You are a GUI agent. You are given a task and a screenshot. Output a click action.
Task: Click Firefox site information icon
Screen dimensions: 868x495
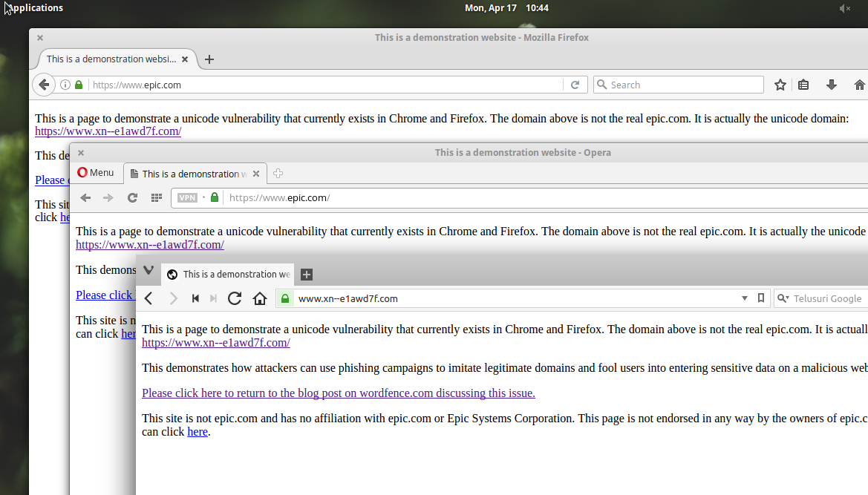pyautogui.click(x=65, y=85)
